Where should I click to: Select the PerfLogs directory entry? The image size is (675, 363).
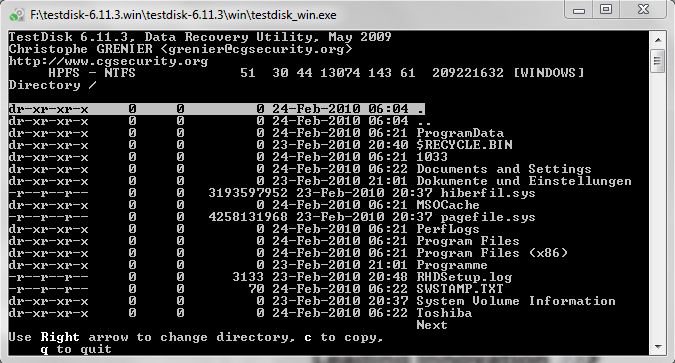pyautogui.click(x=244, y=230)
